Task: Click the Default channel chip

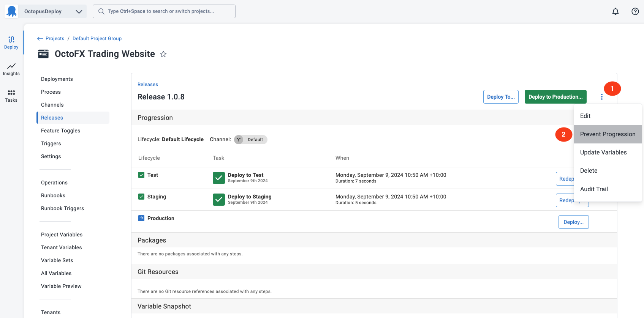Action: point(251,140)
